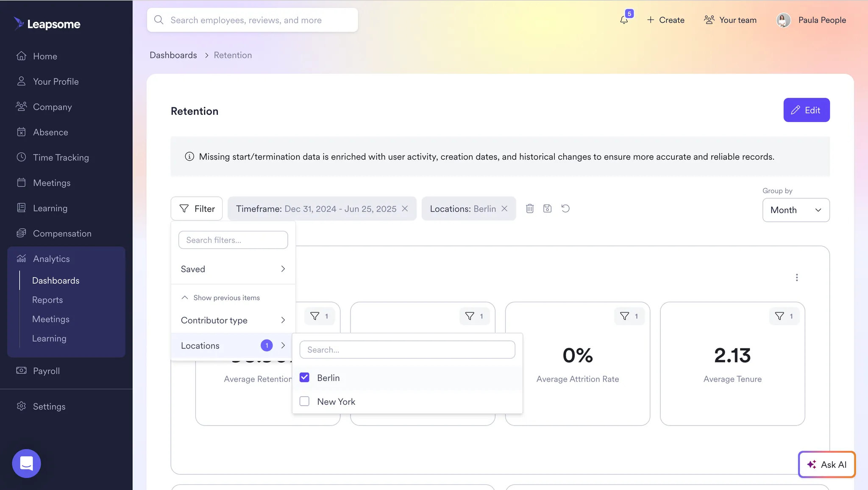Check the New York location checkbox
The width and height of the screenshot is (868, 490).
pos(304,401)
